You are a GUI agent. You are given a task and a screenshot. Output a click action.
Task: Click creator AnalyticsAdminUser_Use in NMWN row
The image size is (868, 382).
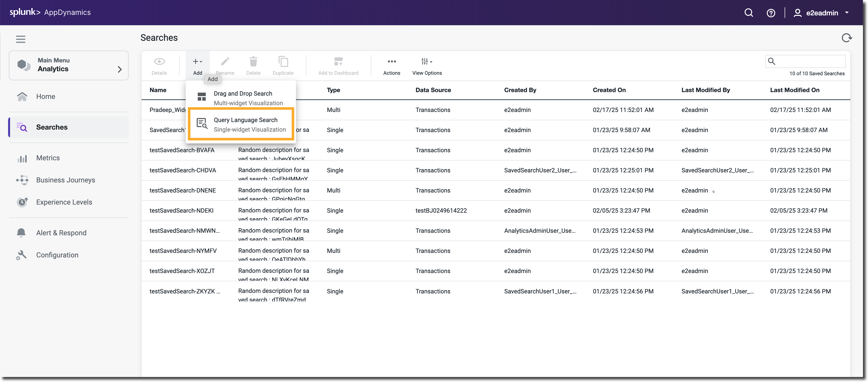[540, 231]
